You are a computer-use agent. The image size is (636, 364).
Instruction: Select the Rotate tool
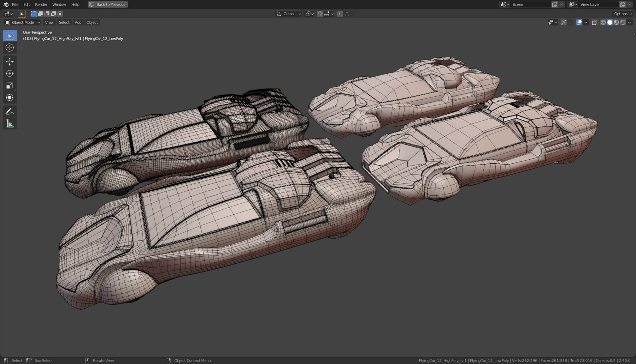click(x=10, y=73)
